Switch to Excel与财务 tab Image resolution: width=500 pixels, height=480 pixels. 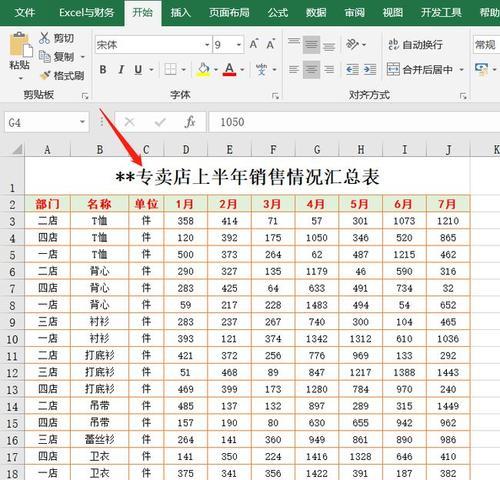click(x=86, y=13)
